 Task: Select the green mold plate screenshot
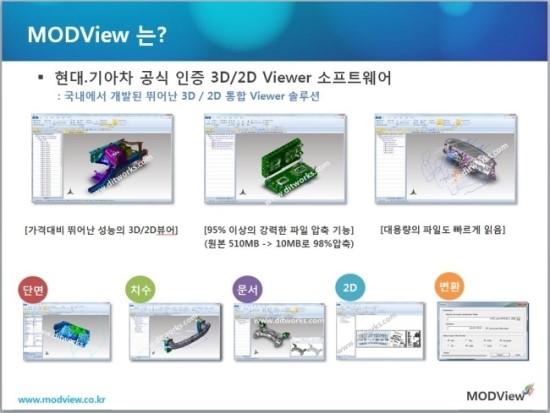[x=275, y=159]
